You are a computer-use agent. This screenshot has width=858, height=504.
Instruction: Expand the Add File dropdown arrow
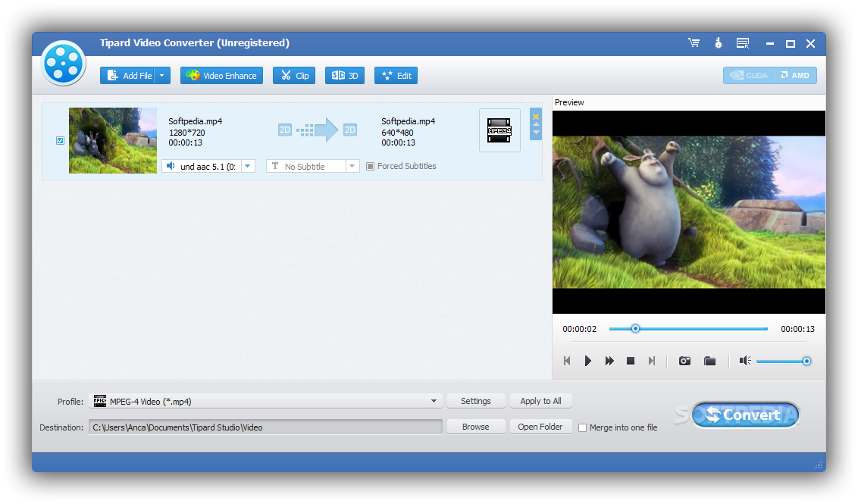pos(162,76)
